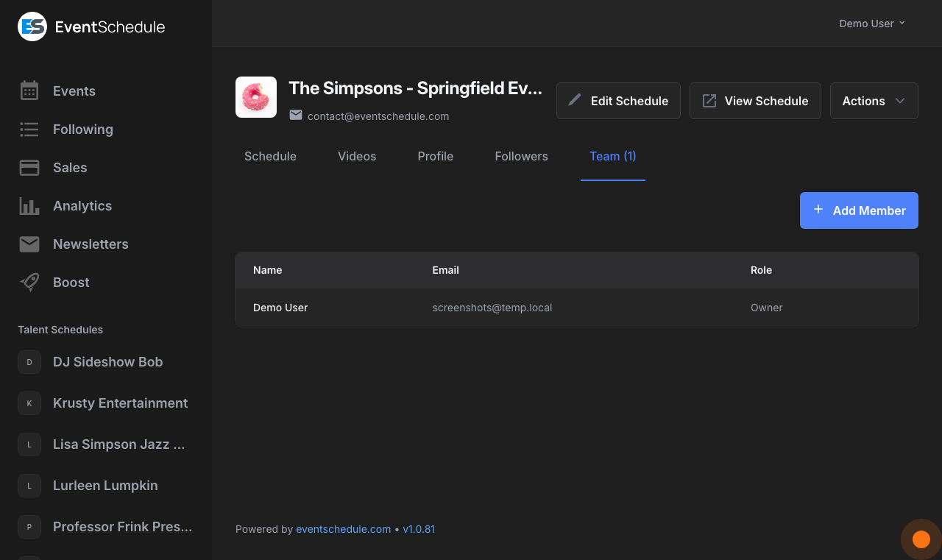
Task: Click the Add Member button
Action: point(859,210)
